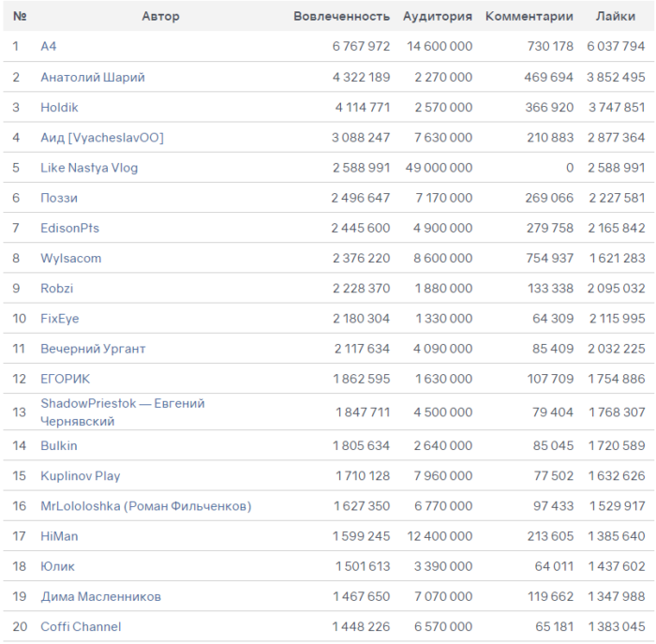Select audience value 1 880 000
This screenshot has width=656, height=644.
point(443,288)
